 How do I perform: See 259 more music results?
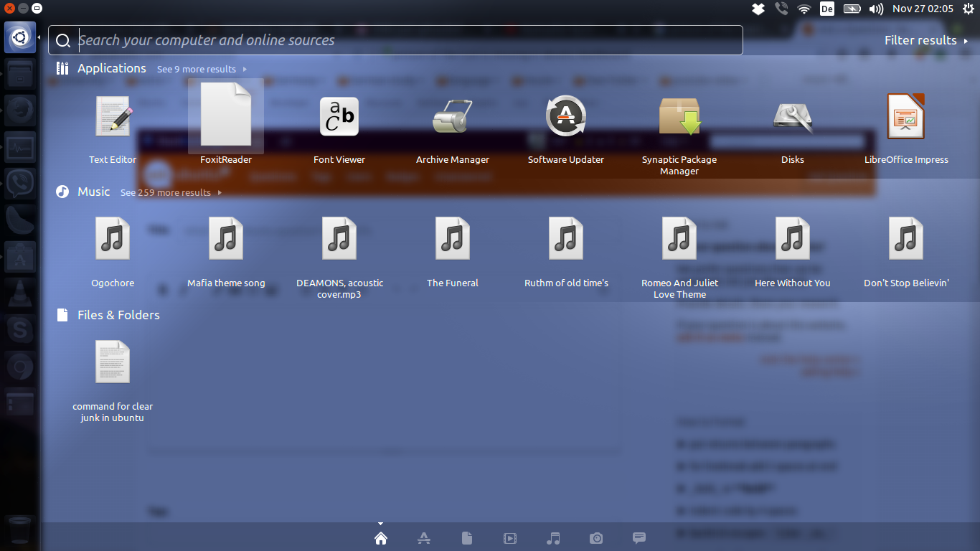166,192
